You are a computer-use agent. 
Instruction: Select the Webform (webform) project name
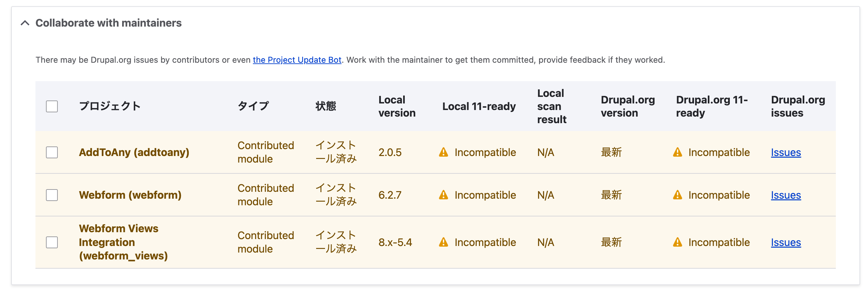click(x=130, y=195)
